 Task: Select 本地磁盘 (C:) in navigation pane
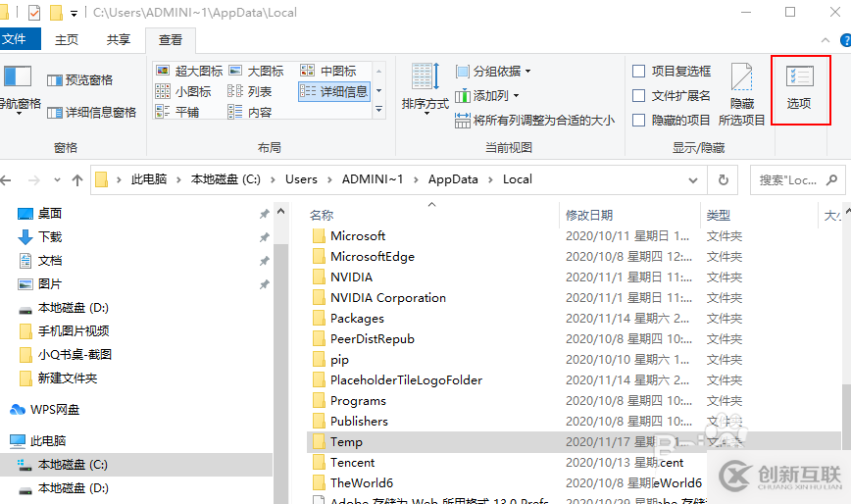[135, 465]
